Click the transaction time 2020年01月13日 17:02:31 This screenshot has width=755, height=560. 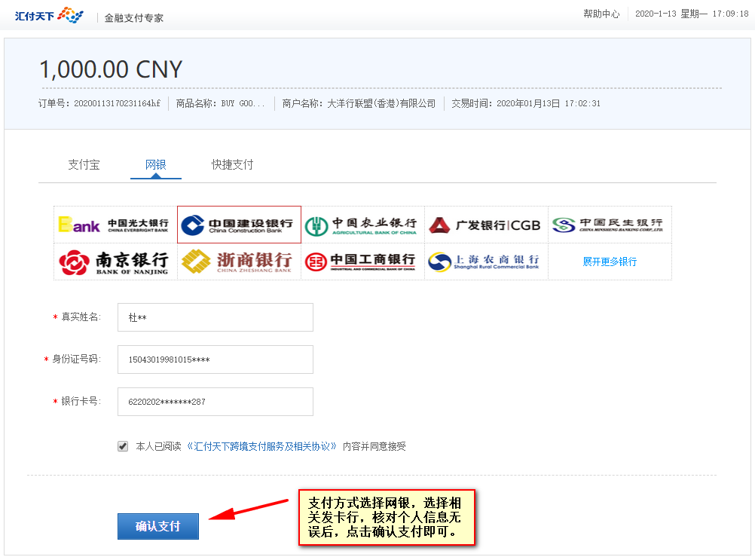[x=549, y=103]
